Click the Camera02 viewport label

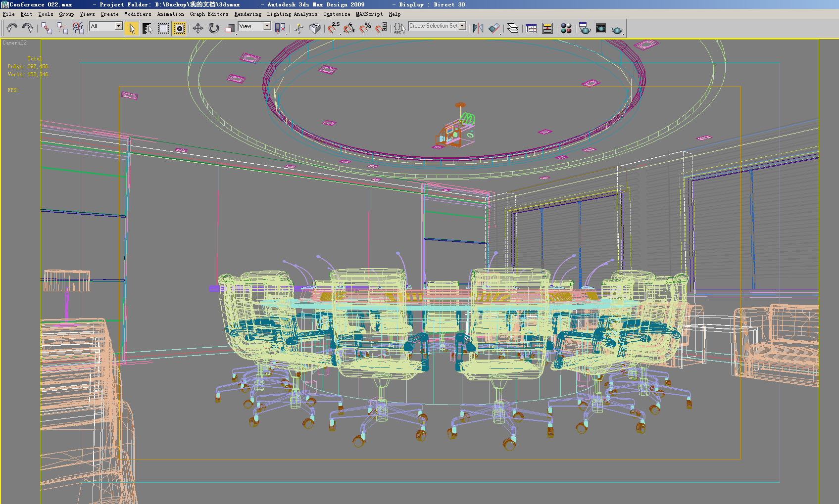tap(14, 43)
